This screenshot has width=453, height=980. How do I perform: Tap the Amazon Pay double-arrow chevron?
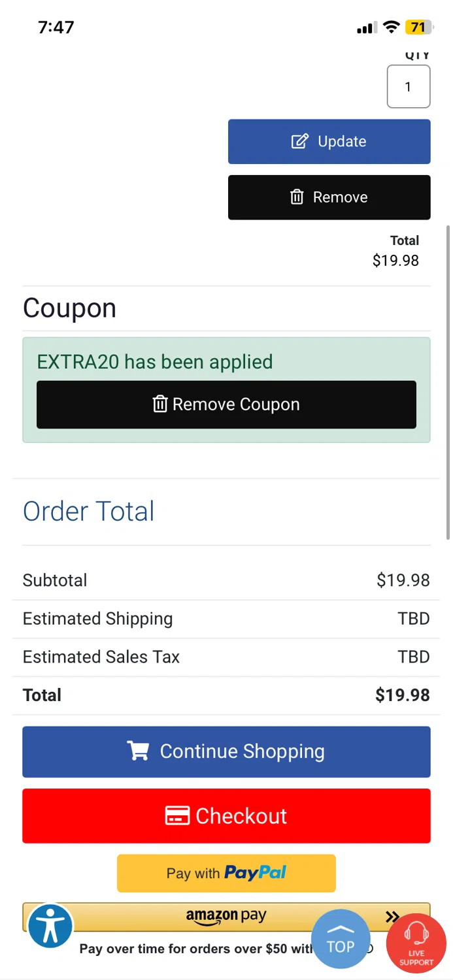coord(392,917)
